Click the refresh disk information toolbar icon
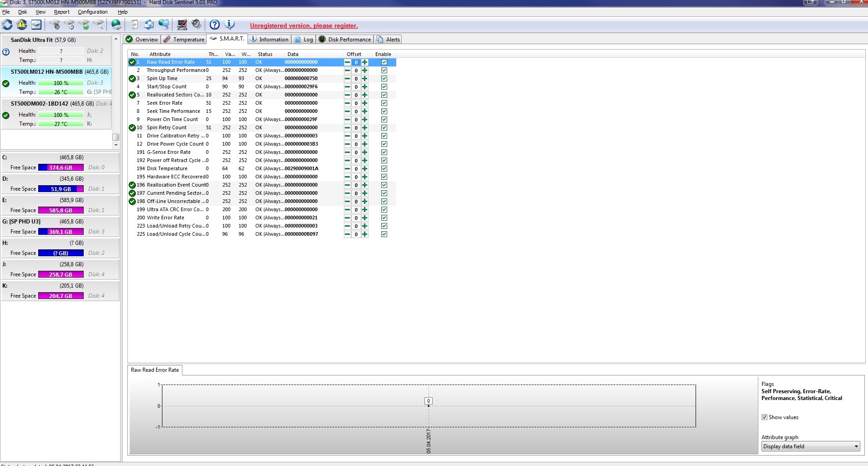This screenshot has width=868, height=466. 7,25
